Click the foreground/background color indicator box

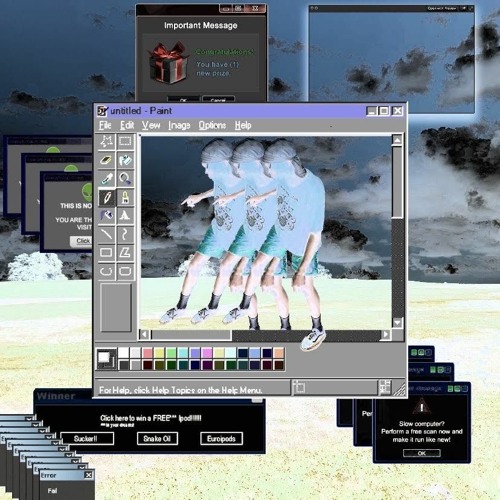pyautogui.click(x=106, y=359)
